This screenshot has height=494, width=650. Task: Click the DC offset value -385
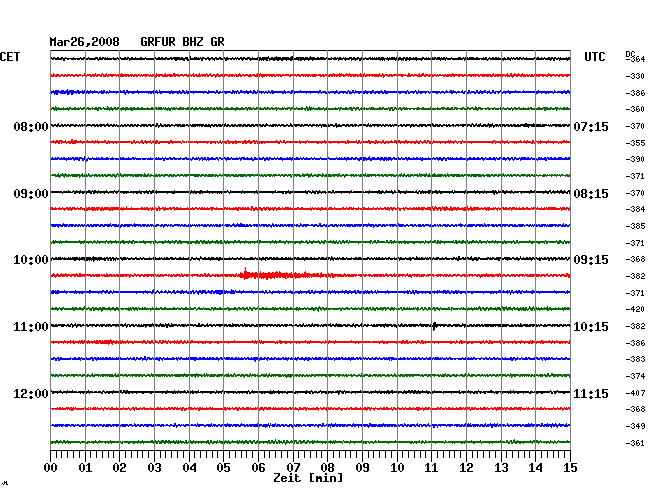pos(635,226)
